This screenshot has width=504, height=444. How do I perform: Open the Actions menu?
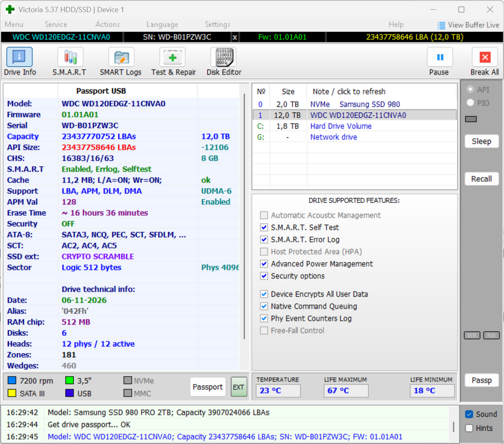click(x=107, y=25)
